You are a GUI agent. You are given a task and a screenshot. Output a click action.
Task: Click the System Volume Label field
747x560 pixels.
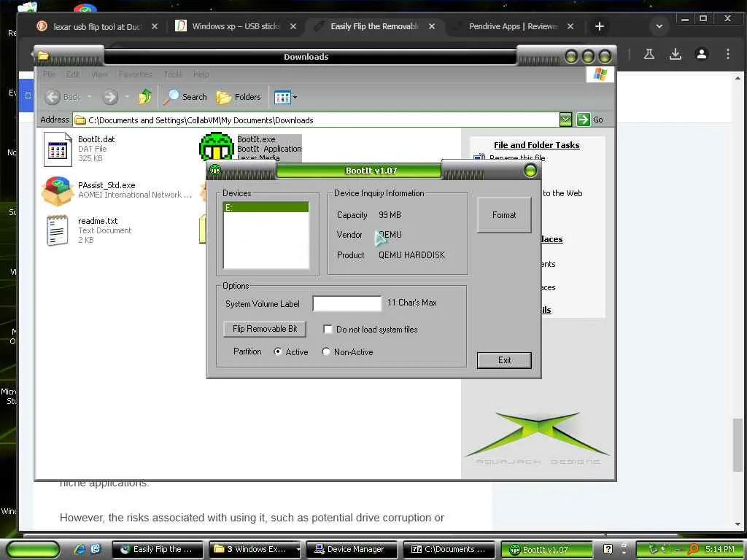coord(347,303)
